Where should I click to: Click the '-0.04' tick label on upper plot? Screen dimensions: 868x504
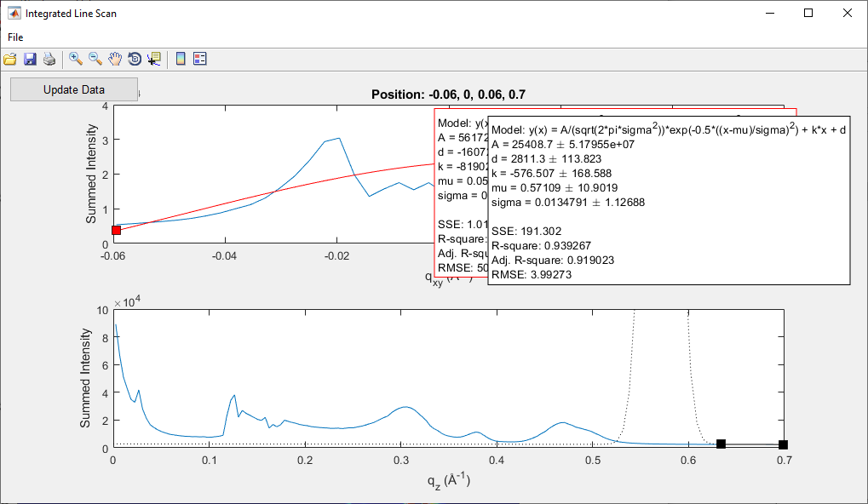click(224, 256)
